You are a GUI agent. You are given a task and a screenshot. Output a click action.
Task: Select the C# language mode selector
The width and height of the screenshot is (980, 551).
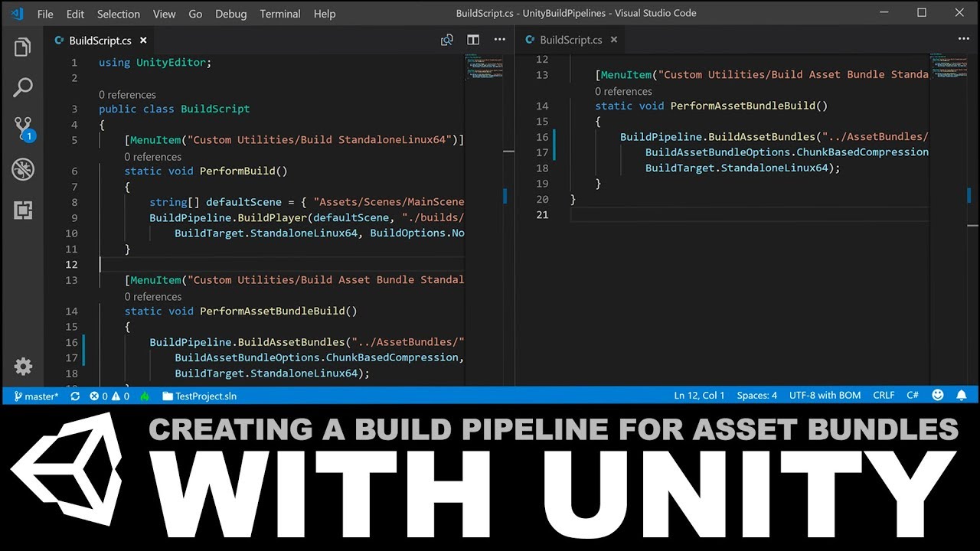coord(913,396)
